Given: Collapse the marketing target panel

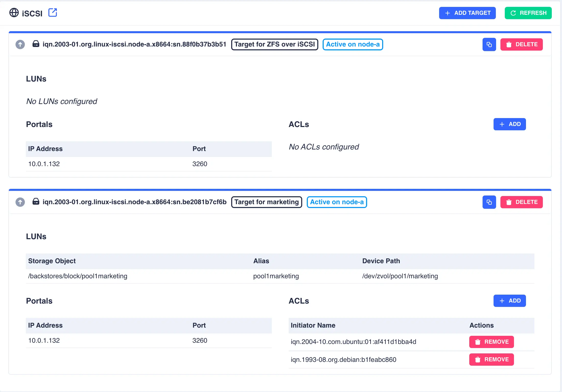Looking at the screenshot, I should click(x=20, y=202).
